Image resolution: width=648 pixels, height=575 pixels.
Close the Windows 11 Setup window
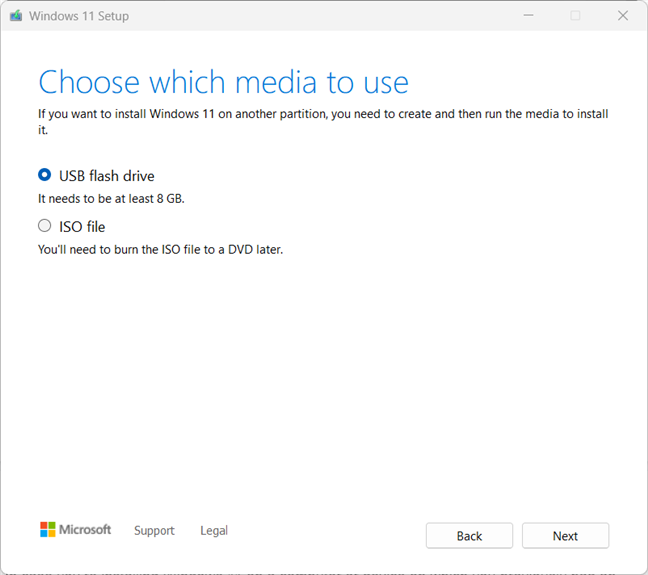[623, 16]
